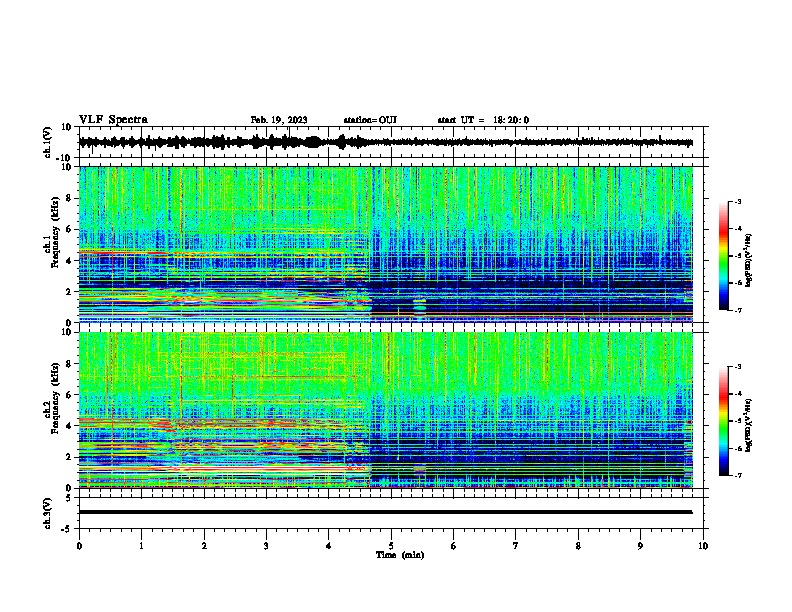The height and width of the screenshot is (612, 792).
Task: Click the ch.2 spectrogram panel
Action: click(386, 410)
